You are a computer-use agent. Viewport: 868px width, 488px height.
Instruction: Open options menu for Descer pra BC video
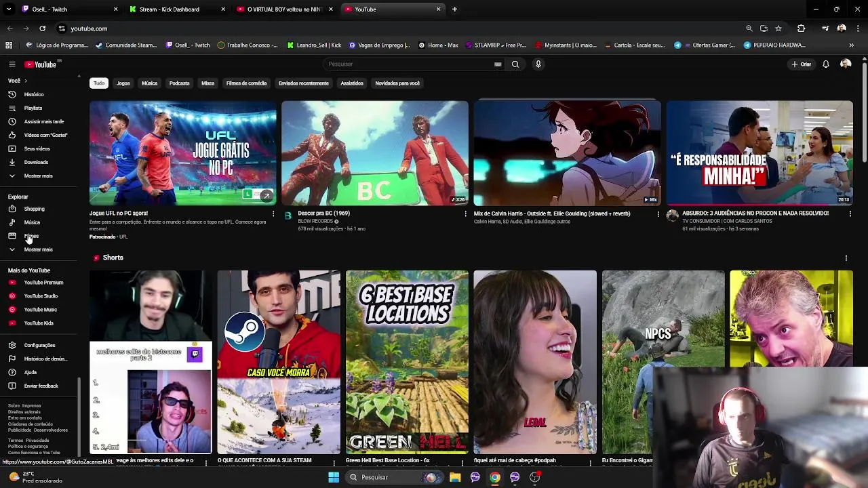pyautogui.click(x=465, y=214)
